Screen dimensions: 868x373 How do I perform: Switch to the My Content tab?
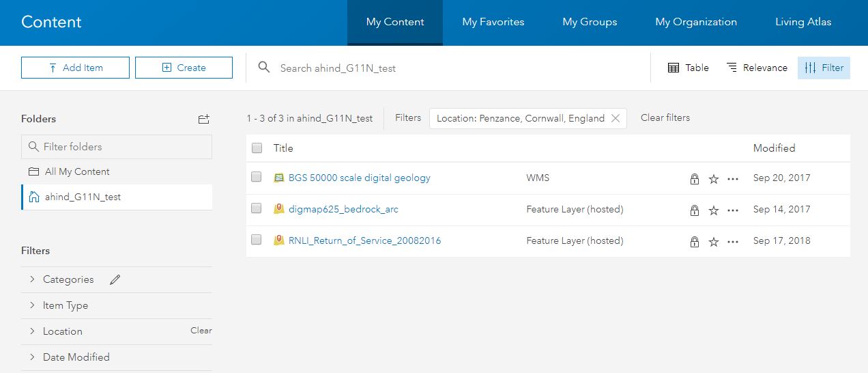point(395,23)
